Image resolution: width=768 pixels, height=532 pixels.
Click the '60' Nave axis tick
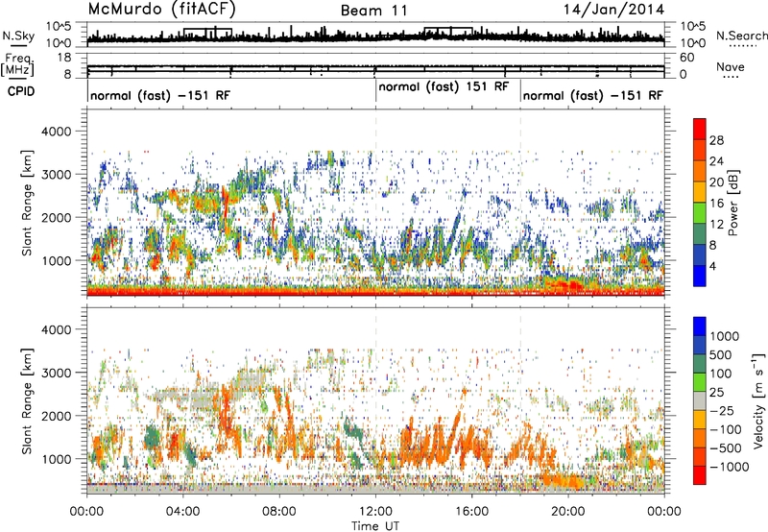click(x=686, y=58)
